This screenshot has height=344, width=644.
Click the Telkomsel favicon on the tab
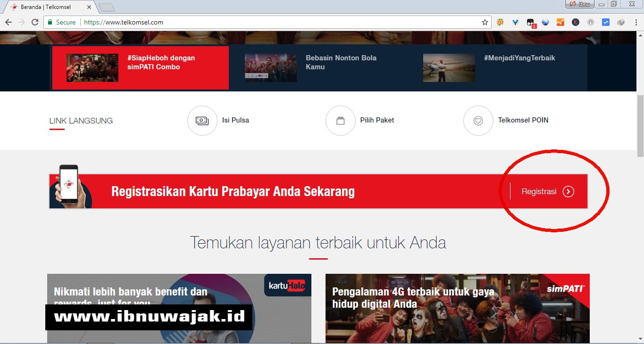click(x=14, y=7)
